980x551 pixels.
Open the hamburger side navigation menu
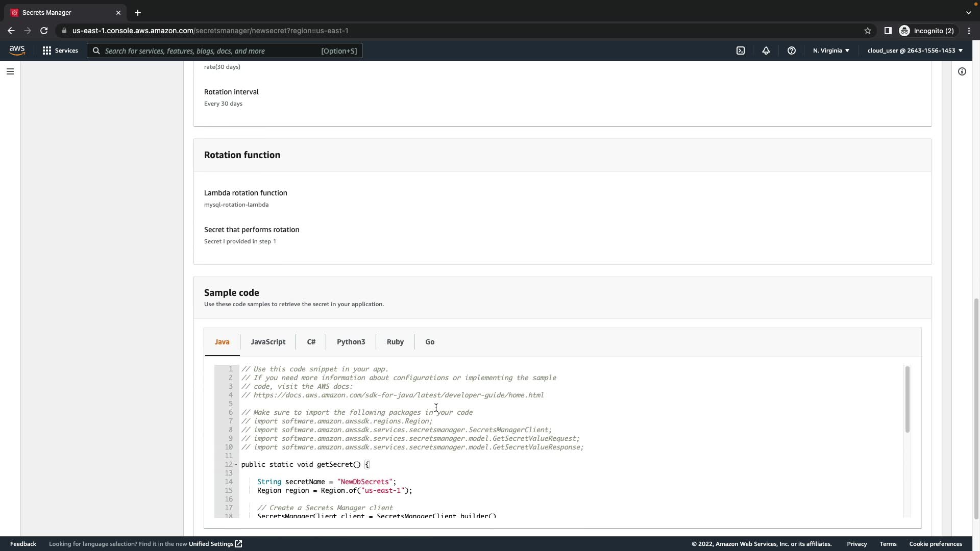click(x=10, y=71)
